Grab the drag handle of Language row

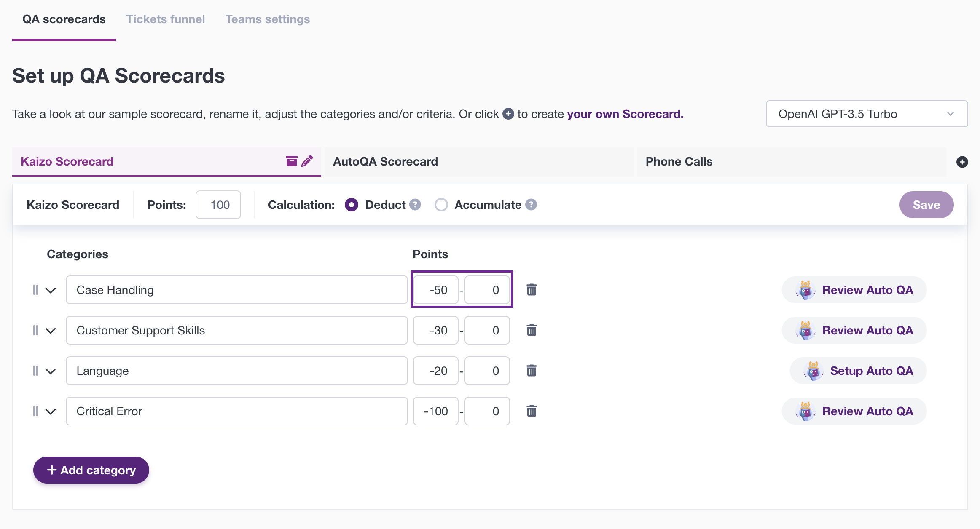pos(35,371)
